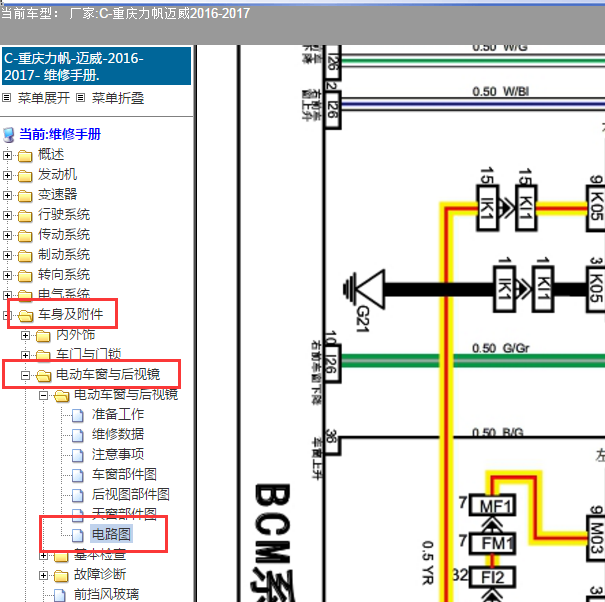Click the icon before 菜单折叠
The height and width of the screenshot is (602, 605).
coord(80,98)
